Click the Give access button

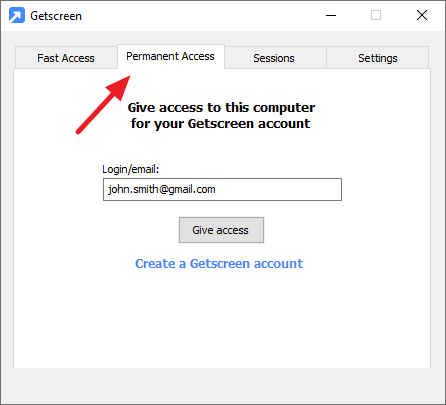(221, 230)
